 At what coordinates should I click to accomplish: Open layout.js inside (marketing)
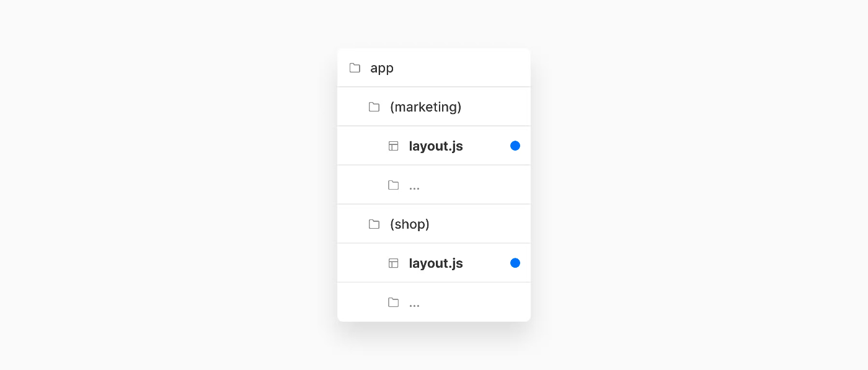(x=436, y=146)
